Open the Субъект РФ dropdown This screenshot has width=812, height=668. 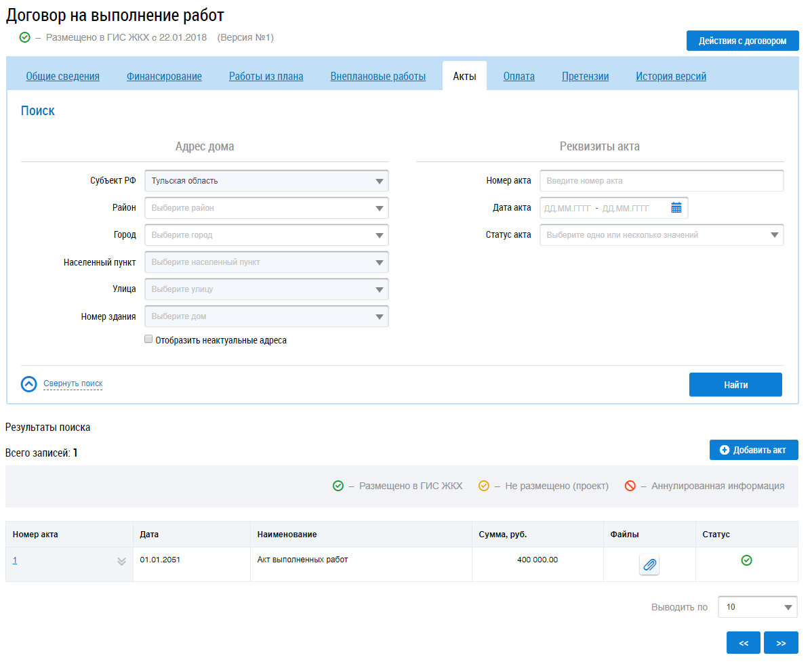click(266, 181)
